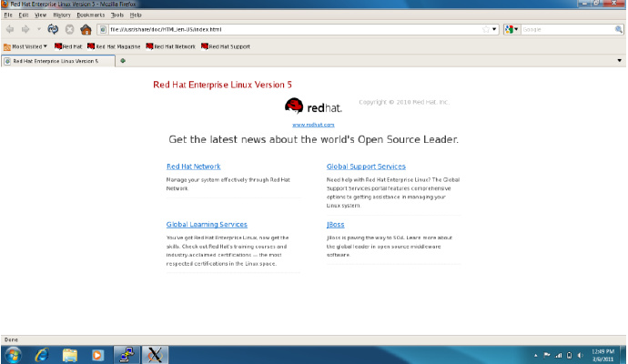Launch Internet Explorer from taskbar

tap(42, 355)
